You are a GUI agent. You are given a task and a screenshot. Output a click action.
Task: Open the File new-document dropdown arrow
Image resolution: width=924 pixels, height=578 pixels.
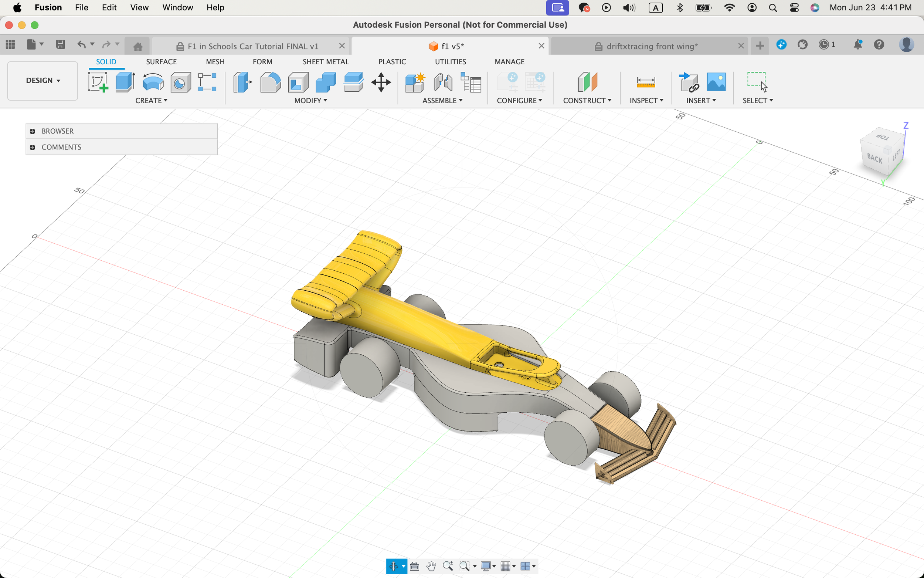click(x=42, y=44)
